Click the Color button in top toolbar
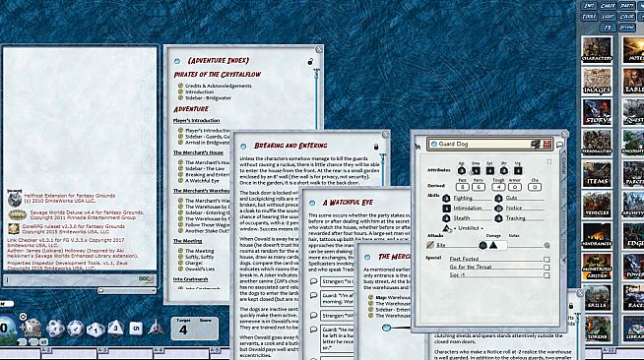 coord(626,17)
